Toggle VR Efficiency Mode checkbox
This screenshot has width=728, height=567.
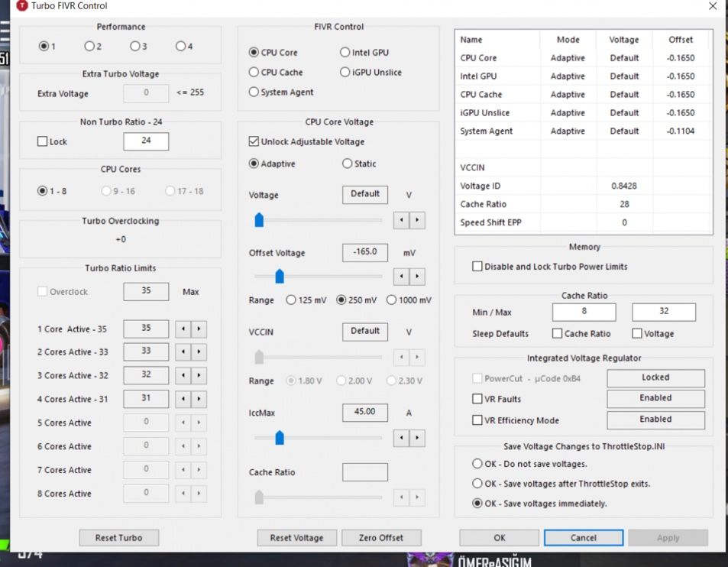477,420
